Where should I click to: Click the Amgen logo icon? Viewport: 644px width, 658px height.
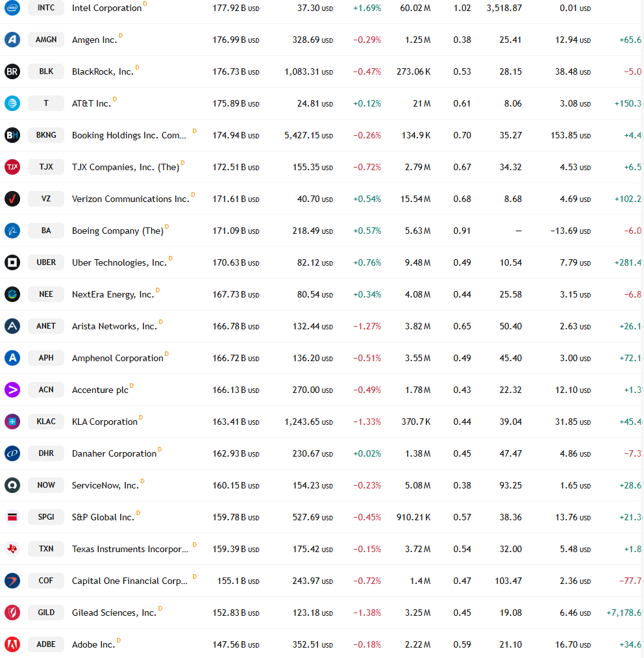(12, 40)
